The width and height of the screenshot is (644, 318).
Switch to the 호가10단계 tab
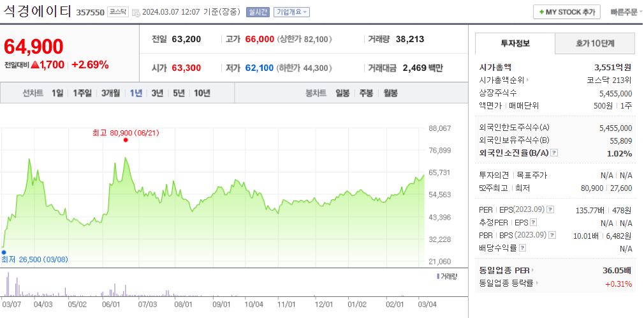pyautogui.click(x=595, y=43)
